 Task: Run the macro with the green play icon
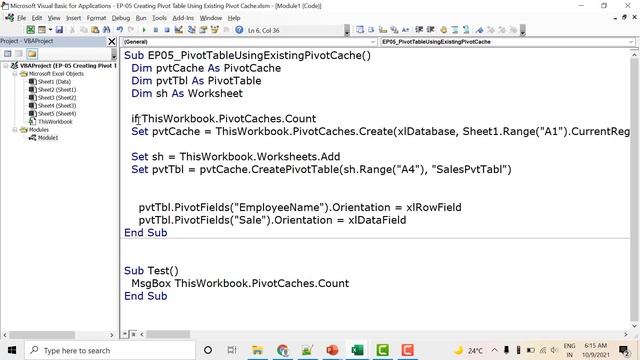pos(144,30)
